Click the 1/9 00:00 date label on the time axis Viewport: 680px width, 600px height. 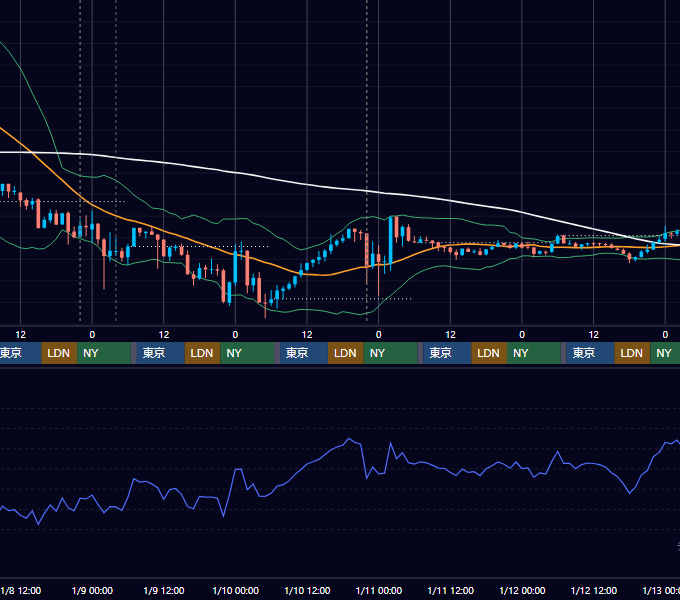[92, 590]
